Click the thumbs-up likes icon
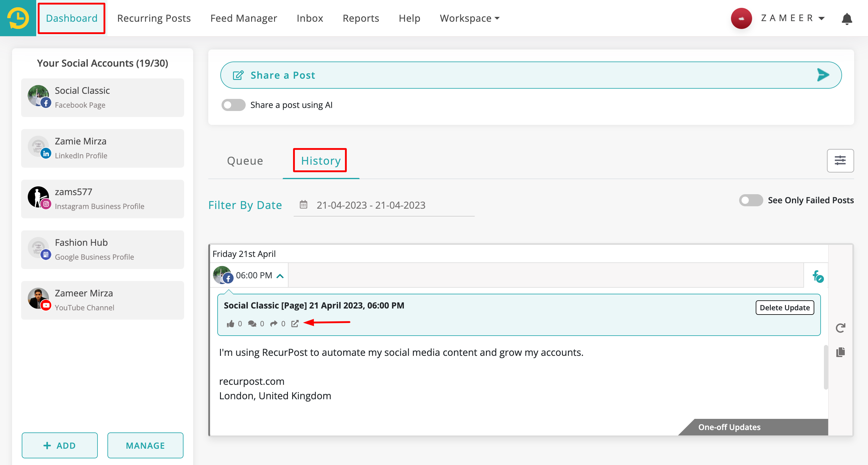The height and width of the screenshot is (465, 868). point(231,324)
